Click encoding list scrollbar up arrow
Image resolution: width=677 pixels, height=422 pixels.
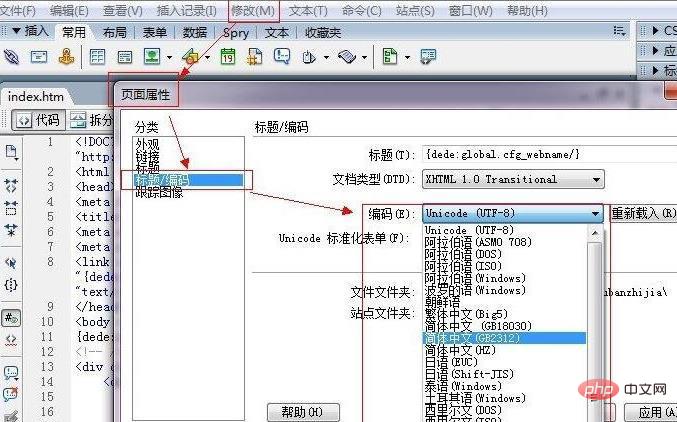[595, 234]
